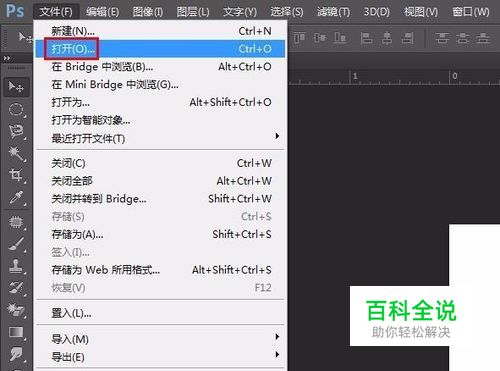
Task: Select the Polygonal Lasso tool
Action: pyautogui.click(x=16, y=131)
